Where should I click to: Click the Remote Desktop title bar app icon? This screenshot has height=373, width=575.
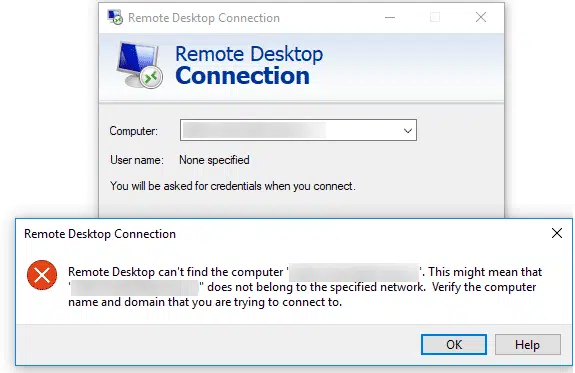(115, 17)
